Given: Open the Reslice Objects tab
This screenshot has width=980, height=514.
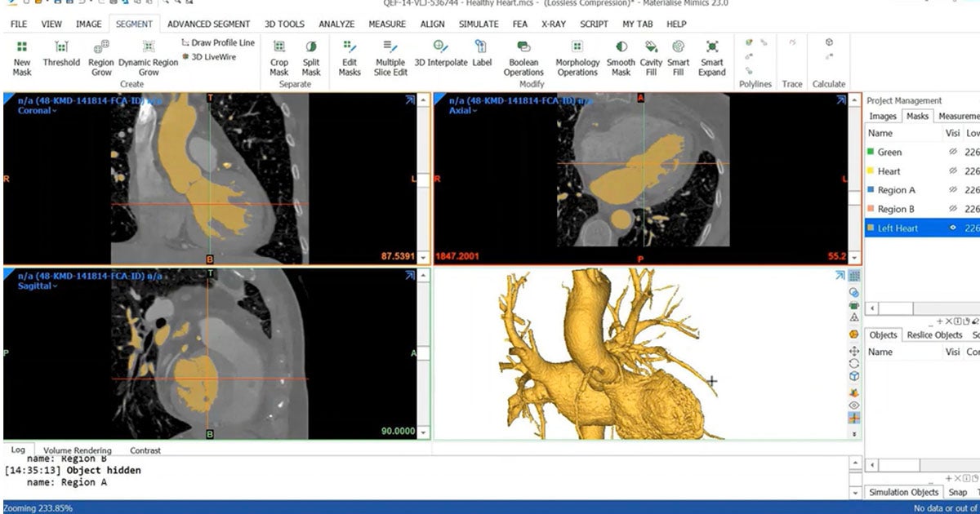Looking at the screenshot, I should click(934, 335).
